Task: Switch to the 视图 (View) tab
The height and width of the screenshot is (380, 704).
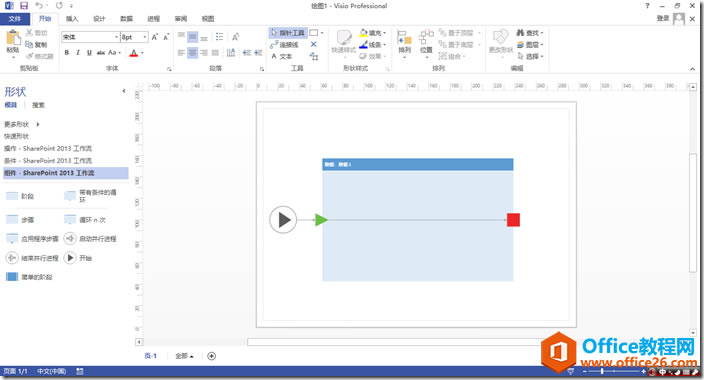Action: pyautogui.click(x=208, y=18)
